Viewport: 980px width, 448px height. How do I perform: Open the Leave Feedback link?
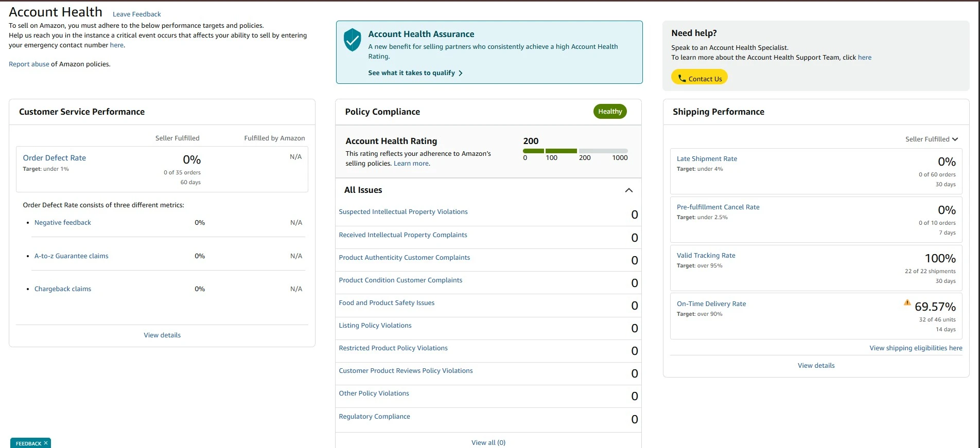pos(137,14)
